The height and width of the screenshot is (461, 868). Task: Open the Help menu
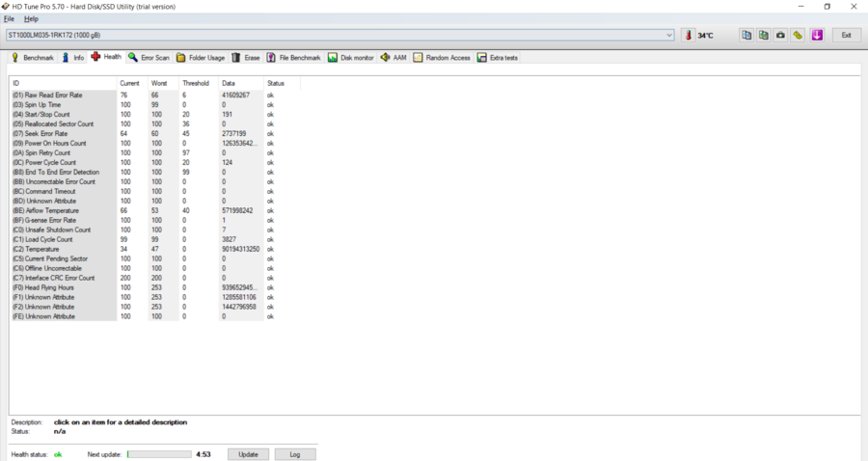click(31, 19)
